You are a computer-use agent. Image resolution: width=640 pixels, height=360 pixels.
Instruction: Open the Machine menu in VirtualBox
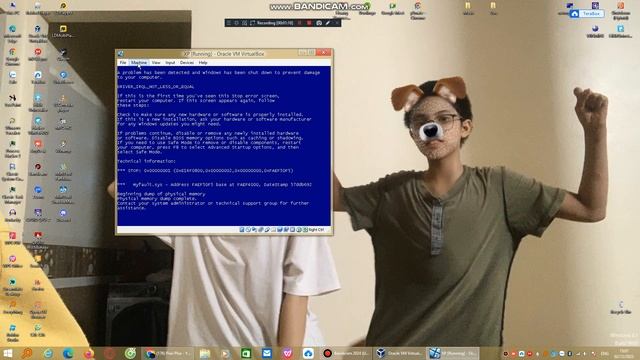click(x=139, y=63)
